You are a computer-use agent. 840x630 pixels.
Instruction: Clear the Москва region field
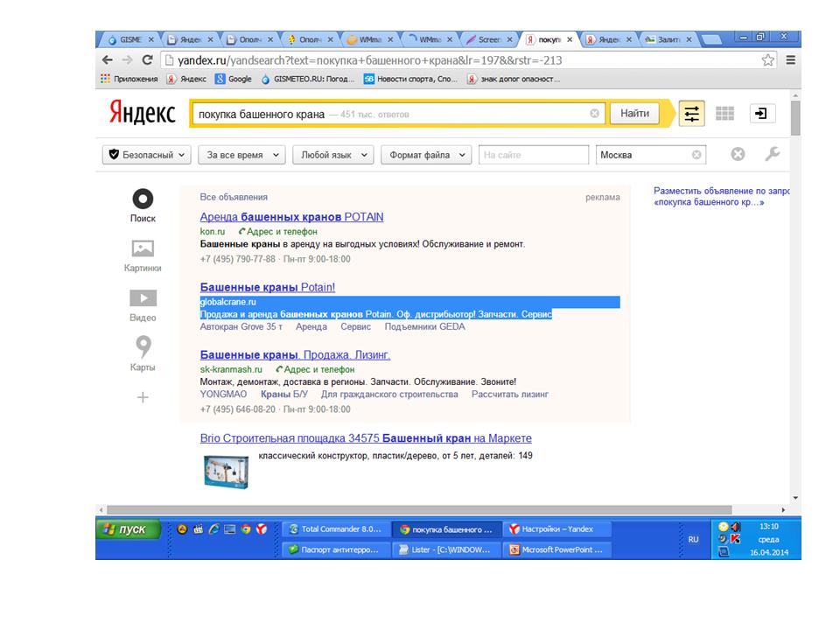[696, 155]
